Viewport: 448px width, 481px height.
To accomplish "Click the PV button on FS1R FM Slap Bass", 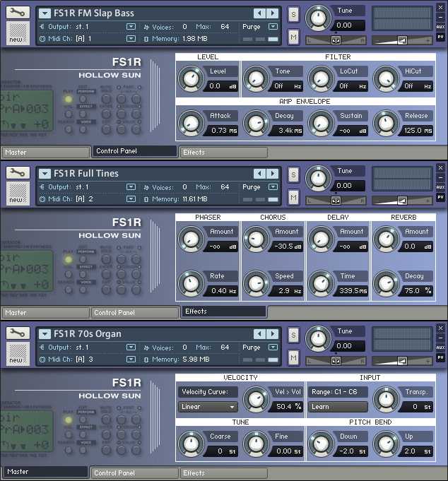I will tap(440, 37).
